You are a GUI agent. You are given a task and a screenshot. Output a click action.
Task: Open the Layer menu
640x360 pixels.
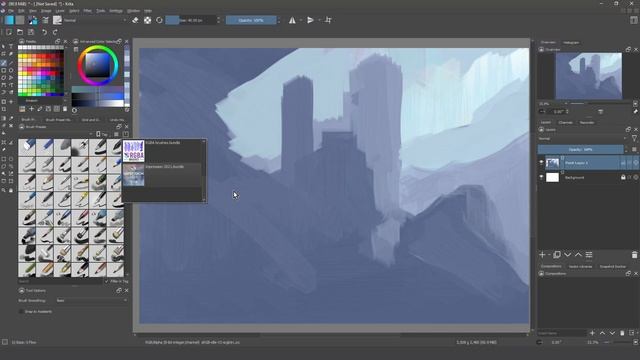pyautogui.click(x=60, y=11)
